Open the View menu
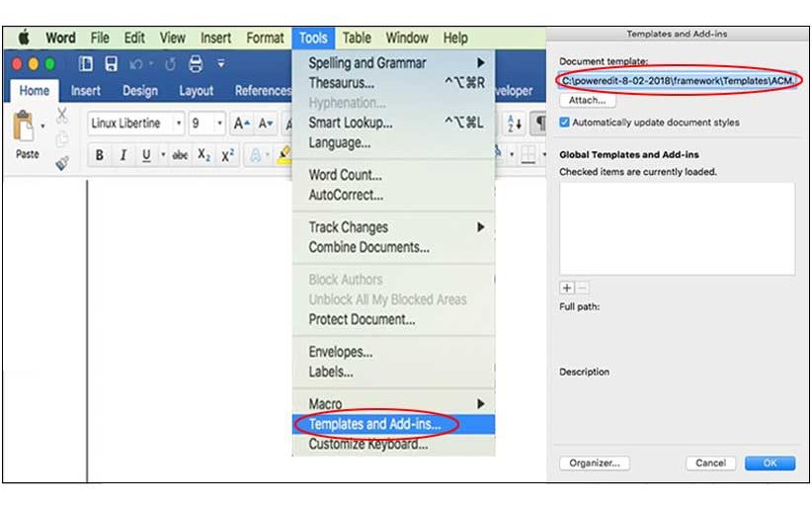This screenshot has width=812, height=508. tap(173, 38)
